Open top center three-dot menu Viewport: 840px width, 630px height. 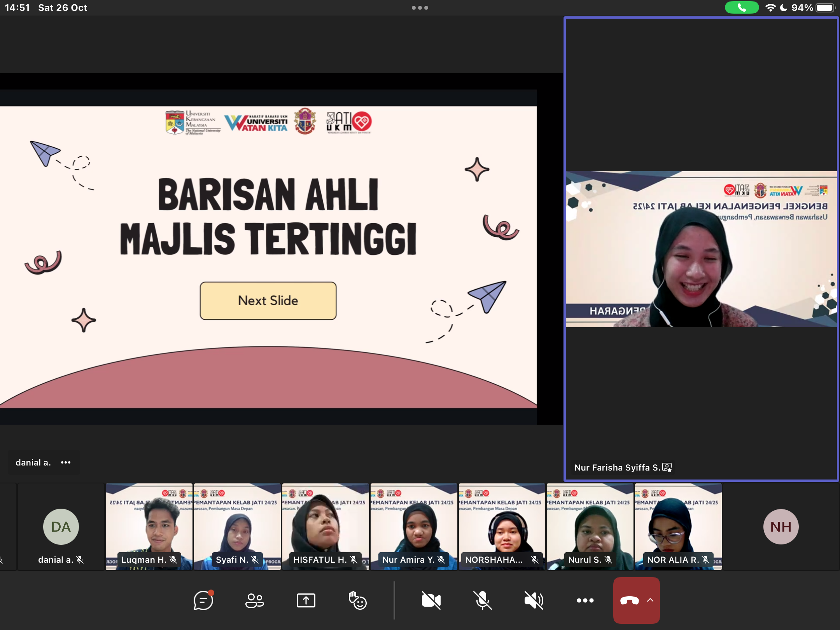point(420,8)
